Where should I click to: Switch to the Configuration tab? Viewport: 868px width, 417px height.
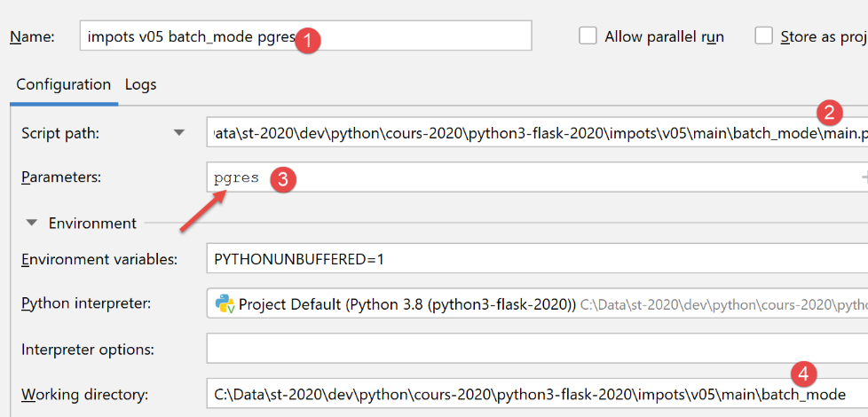coord(63,85)
